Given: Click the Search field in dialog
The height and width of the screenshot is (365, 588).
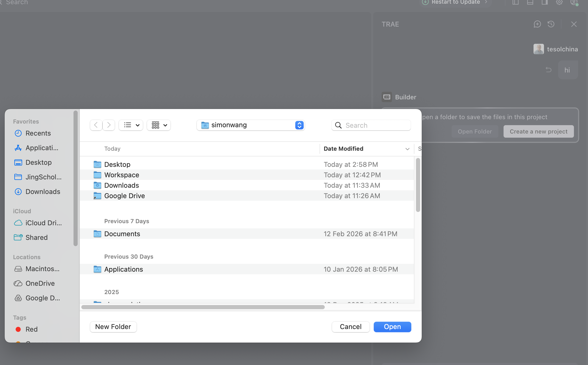Looking at the screenshot, I should click(x=375, y=125).
